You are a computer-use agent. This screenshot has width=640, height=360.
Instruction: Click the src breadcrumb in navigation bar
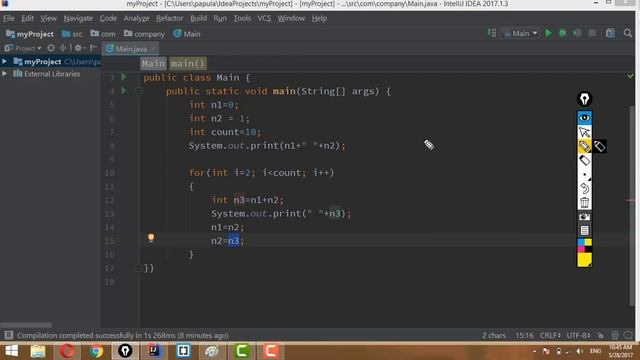click(x=72, y=34)
